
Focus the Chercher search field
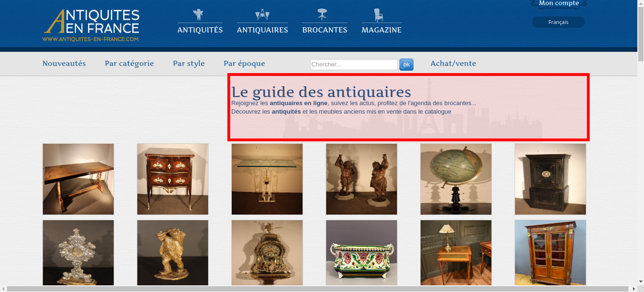(354, 64)
